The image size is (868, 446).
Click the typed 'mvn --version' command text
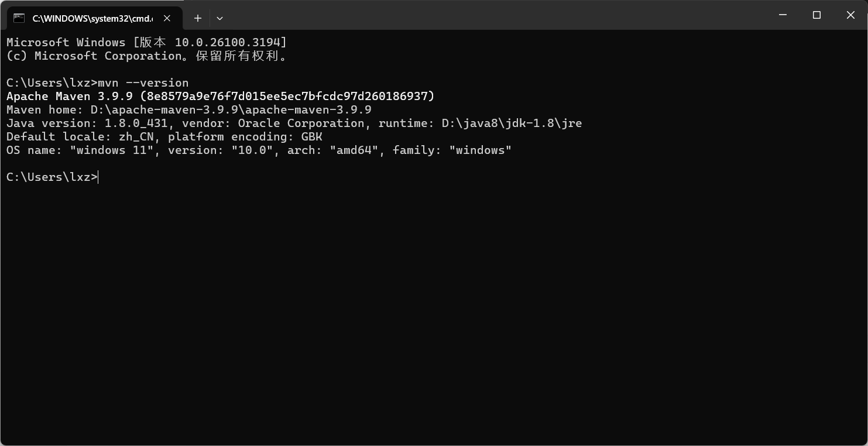click(143, 83)
